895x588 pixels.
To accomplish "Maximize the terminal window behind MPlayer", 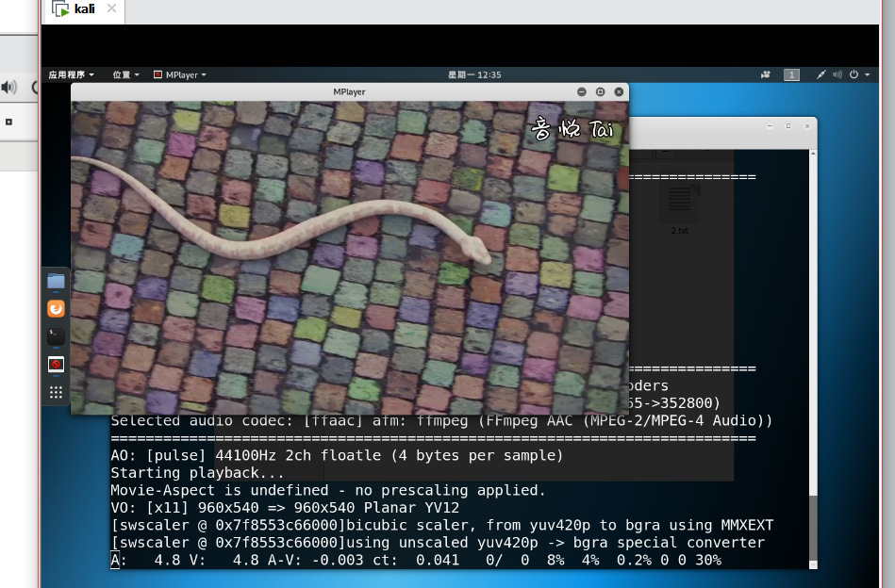I will [788, 126].
